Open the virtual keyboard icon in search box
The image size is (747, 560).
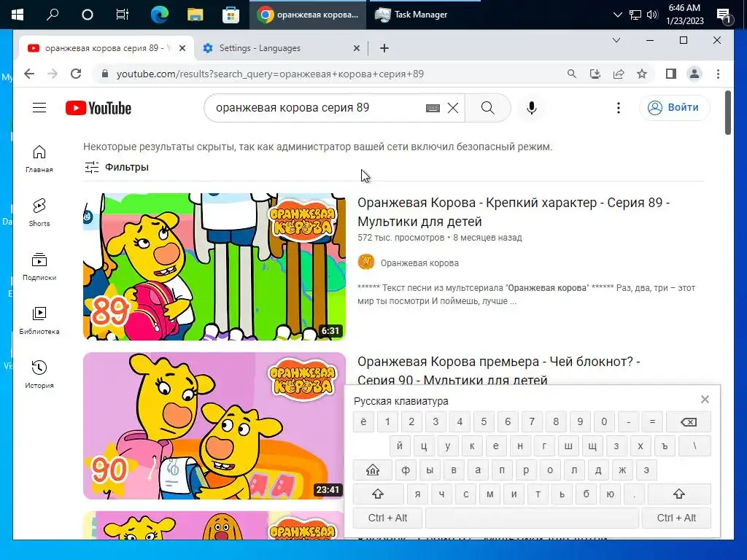(433, 108)
